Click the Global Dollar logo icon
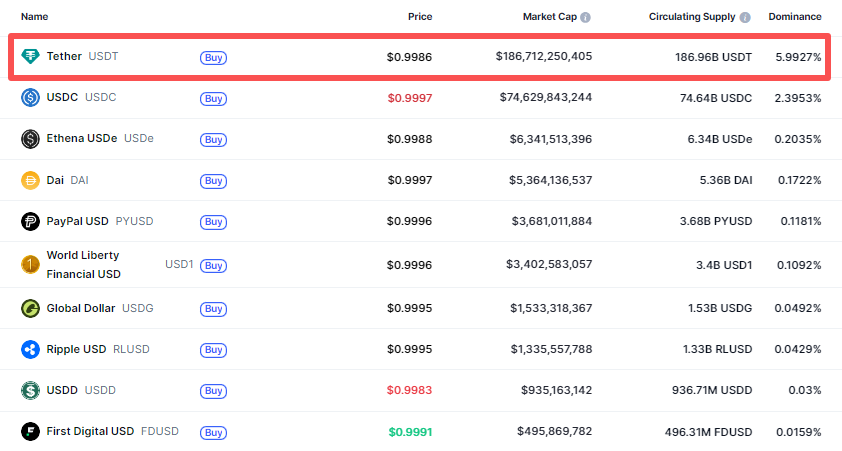 pos(30,308)
